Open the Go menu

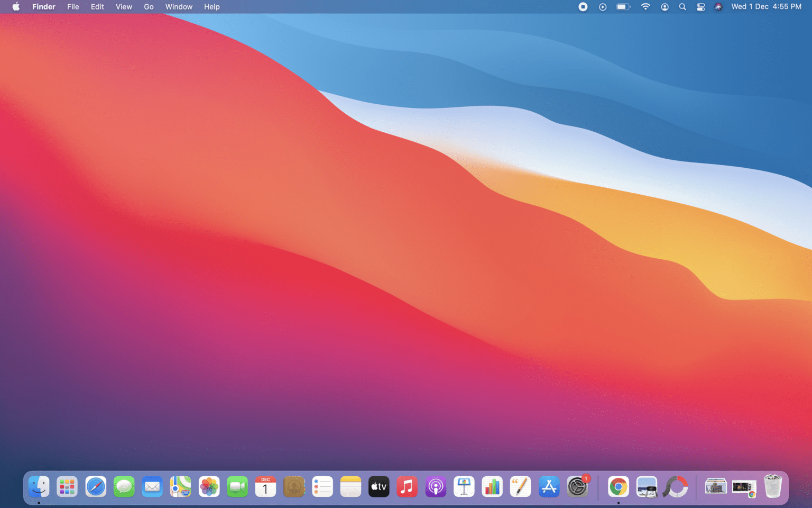click(x=149, y=7)
